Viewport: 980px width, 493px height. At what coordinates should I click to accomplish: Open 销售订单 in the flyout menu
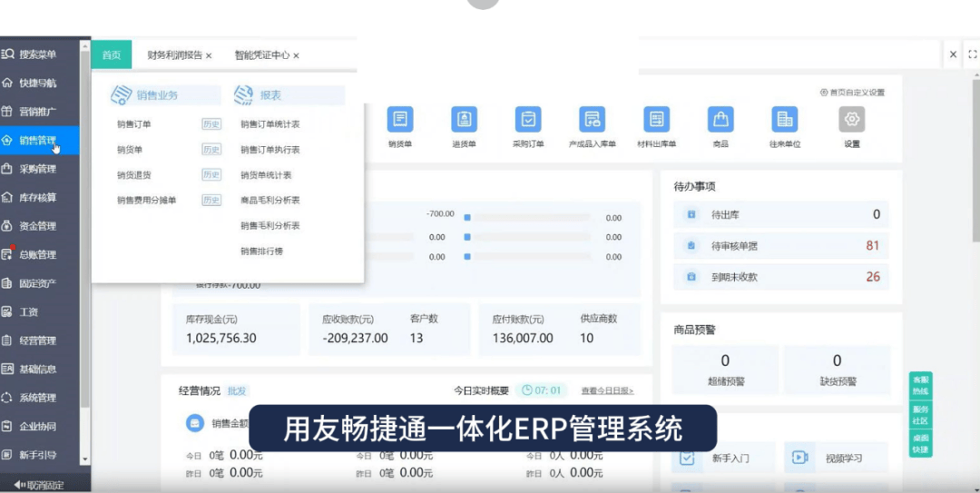tap(133, 123)
